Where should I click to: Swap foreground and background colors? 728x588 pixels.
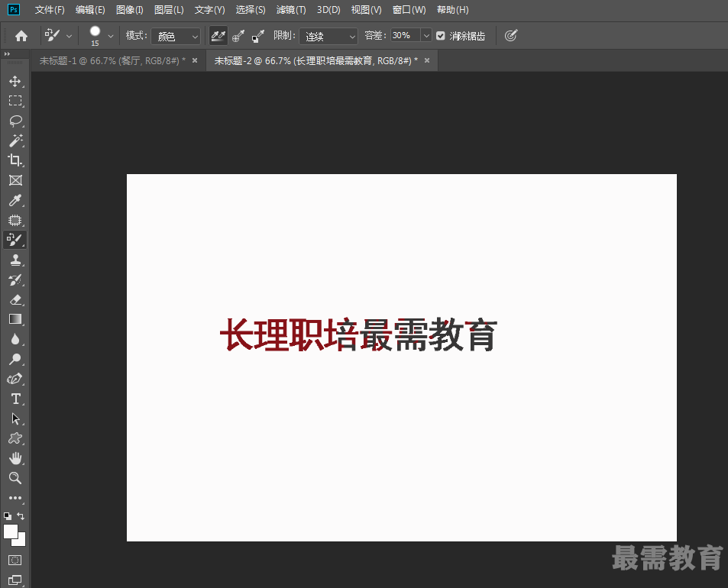click(x=21, y=516)
